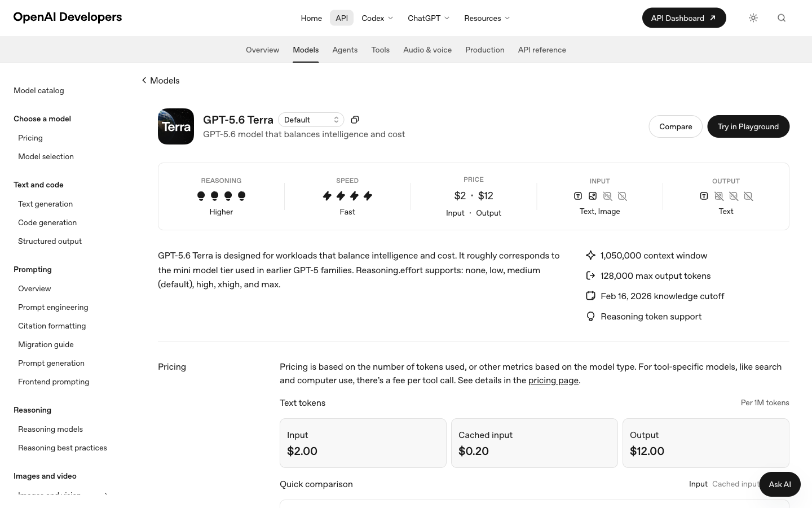
Task: Click the Compare button
Action: [676, 126]
